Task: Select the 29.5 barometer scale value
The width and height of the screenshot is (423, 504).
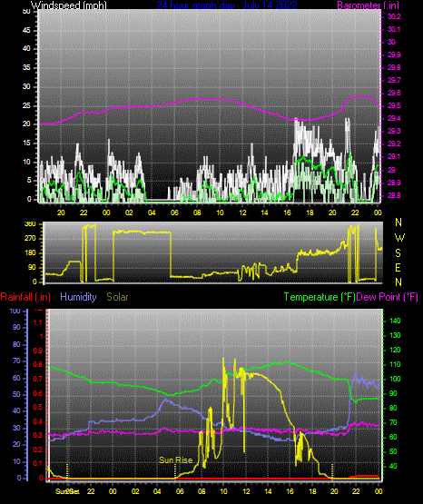Action: pos(394,105)
